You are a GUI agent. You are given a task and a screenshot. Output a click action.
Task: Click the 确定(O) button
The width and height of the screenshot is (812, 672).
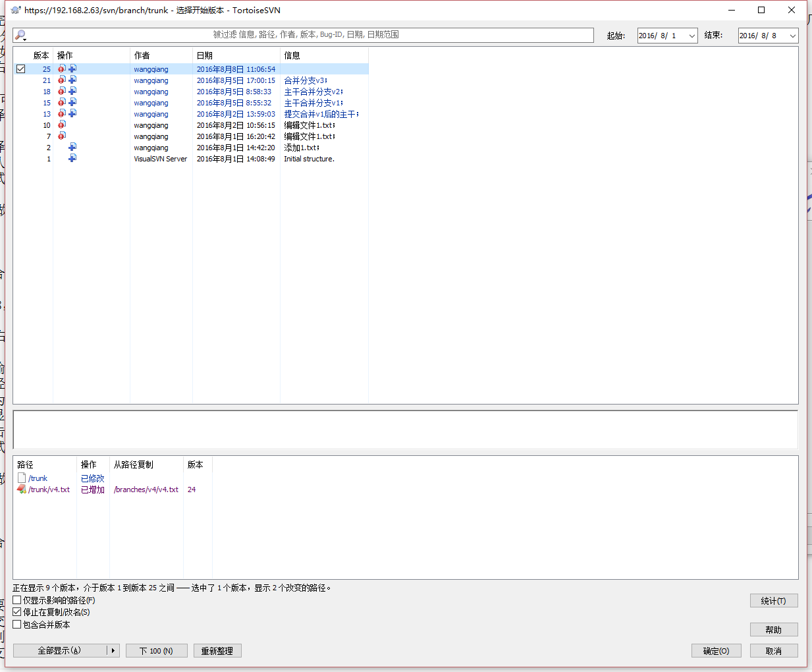coord(716,651)
